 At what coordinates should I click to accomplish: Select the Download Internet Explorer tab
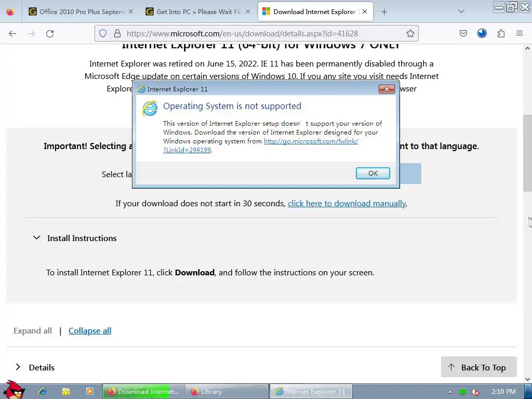click(315, 11)
